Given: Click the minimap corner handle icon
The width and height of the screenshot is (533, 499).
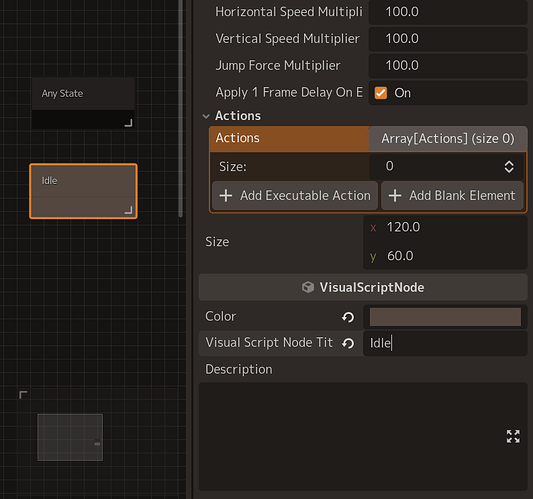Looking at the screenshot, I should tap(23, 395).
